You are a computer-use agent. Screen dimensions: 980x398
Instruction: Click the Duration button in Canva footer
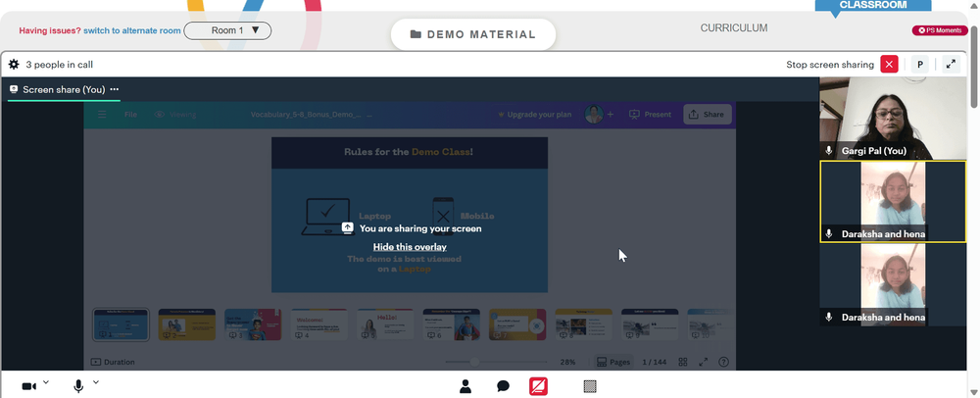(113, 362)
